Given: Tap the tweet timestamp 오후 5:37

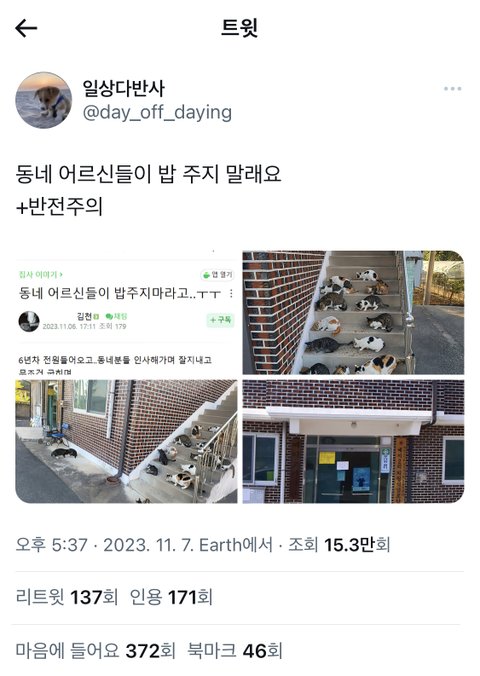Looking at the screenshot, I should coord(52,545).
